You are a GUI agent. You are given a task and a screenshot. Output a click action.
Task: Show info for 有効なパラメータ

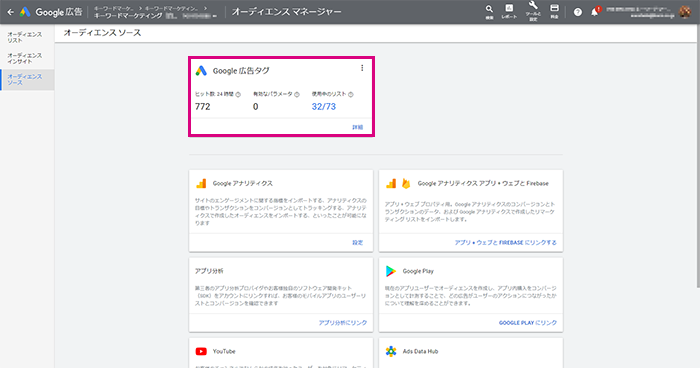tap(297, 94)
